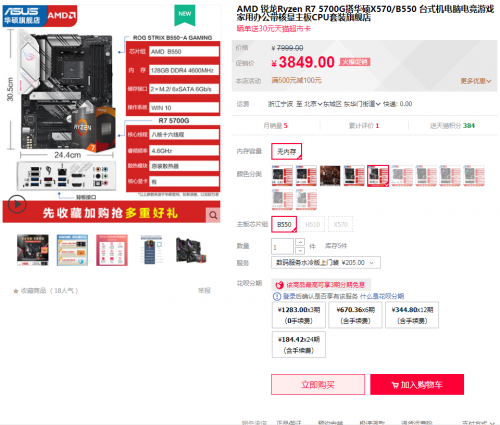Viewport: 500px width, 425px height.
Task: Open fifth gallery thumbnail motherboard with CPU
Action: [x=191, y=250]
